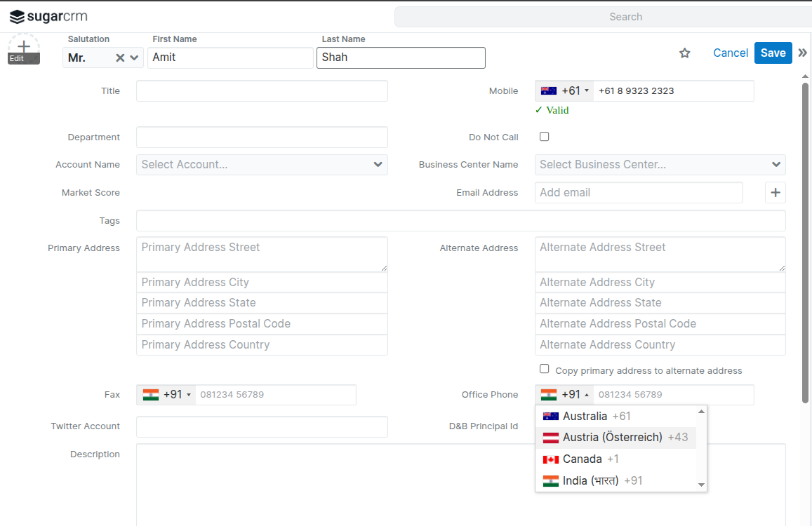The image size is (812, 526).
Task: Click the Save button
Action: [x=773, y=53]
